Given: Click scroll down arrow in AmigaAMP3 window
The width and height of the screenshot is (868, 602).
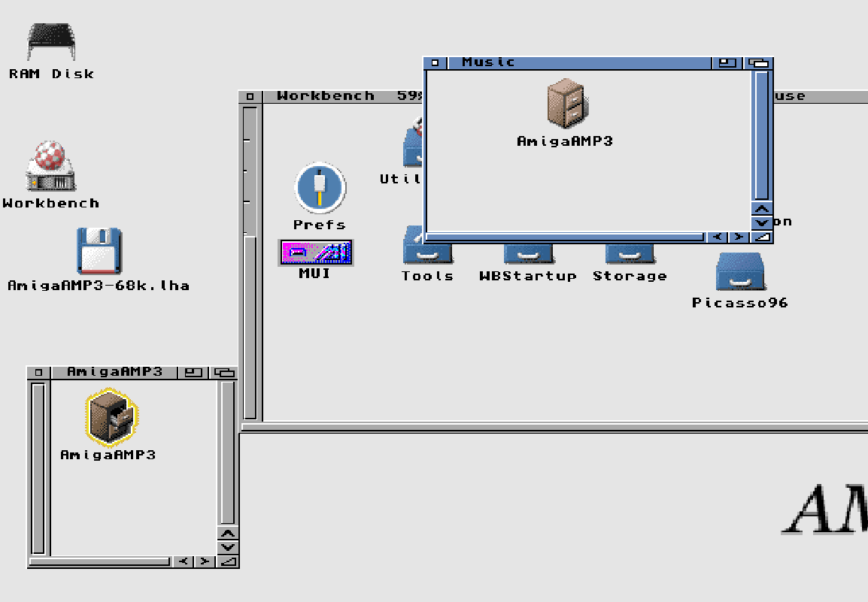Looking at the screenshot, I should (227, 547).
